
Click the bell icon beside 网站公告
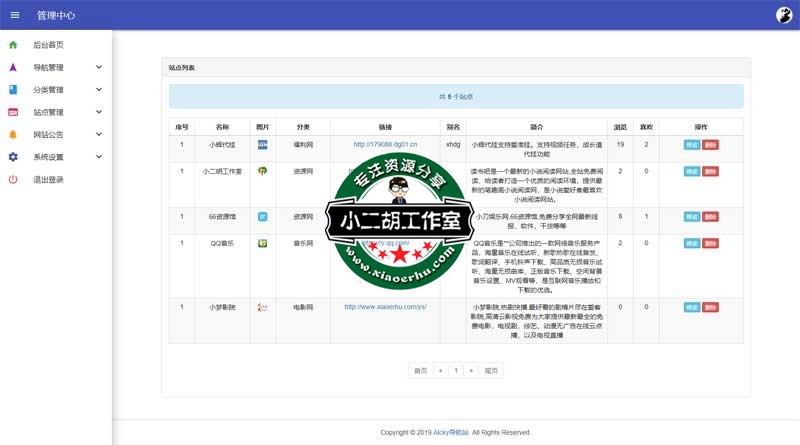coord(13,135)
